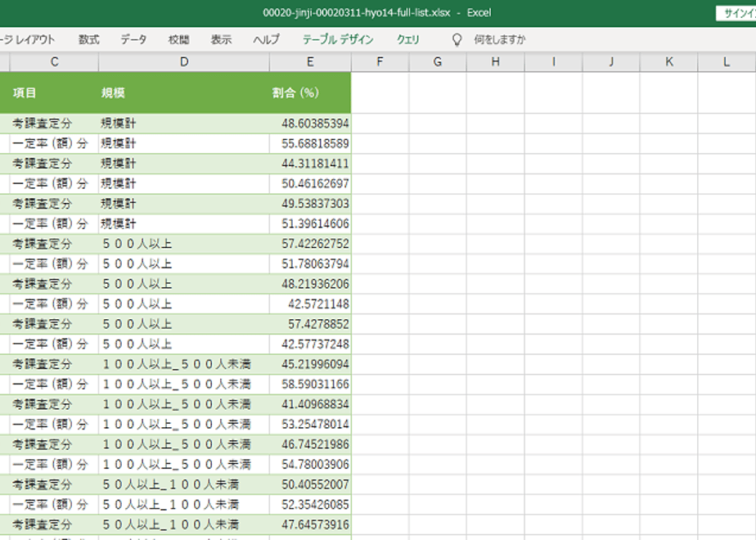Screen dimensions: 756x540
Task: Select the テーブル デザイン tab
Action: (x=338, y=39)
